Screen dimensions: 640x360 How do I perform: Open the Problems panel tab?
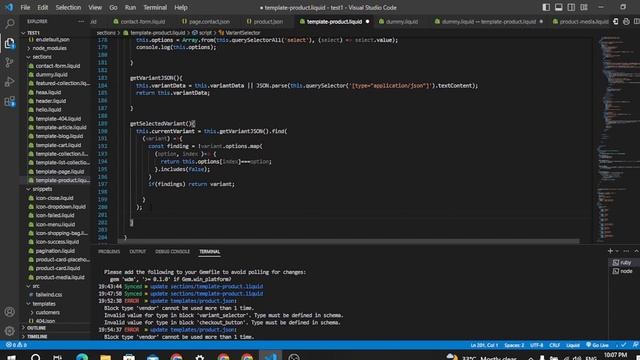click(x=109, y=251)
